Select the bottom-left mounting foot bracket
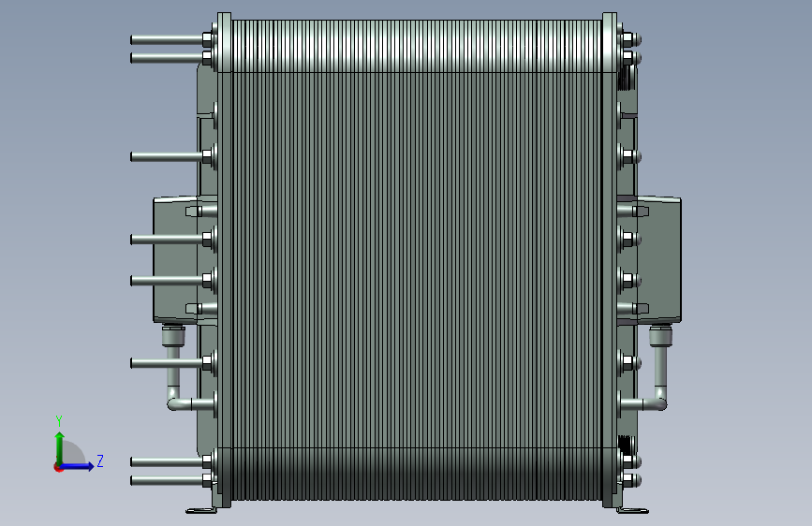812x526 pixels. click(202, 511)
